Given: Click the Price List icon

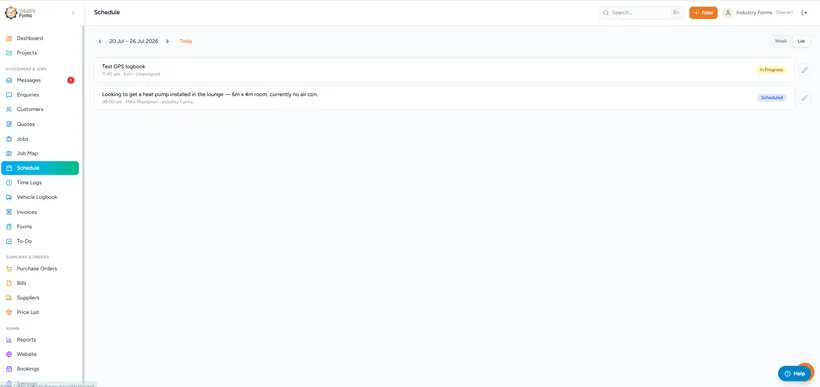Looking at the screenshot, I should tap(9, 313).
